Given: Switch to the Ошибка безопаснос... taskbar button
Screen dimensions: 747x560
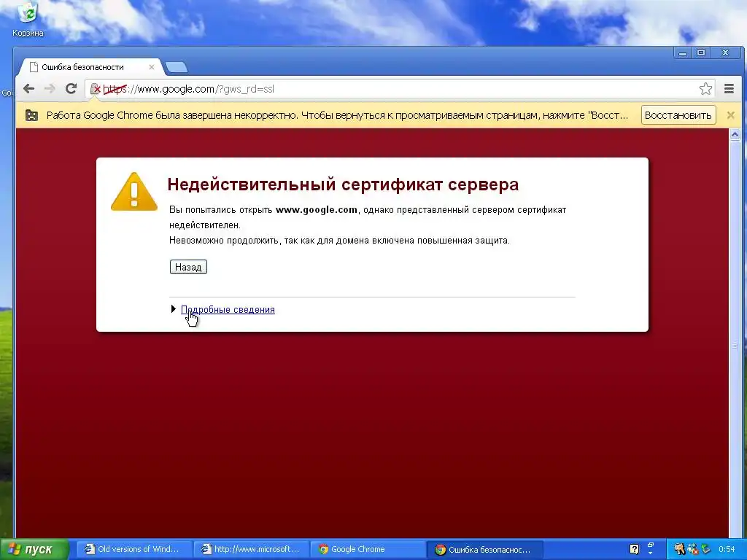Looking at the screenshot, I should (x=484, y=550).
